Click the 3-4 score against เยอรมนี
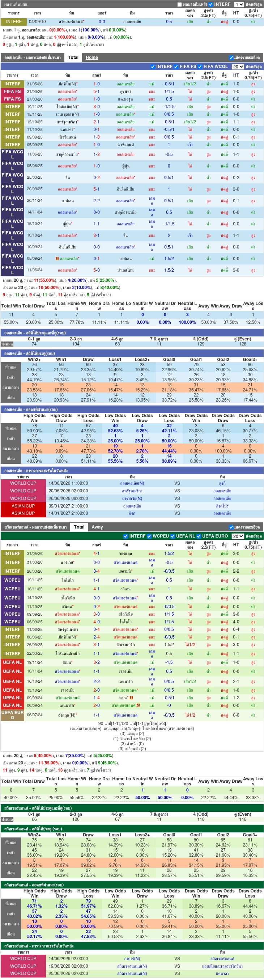The height and width of the screenshot is (980, 264). 97,572
